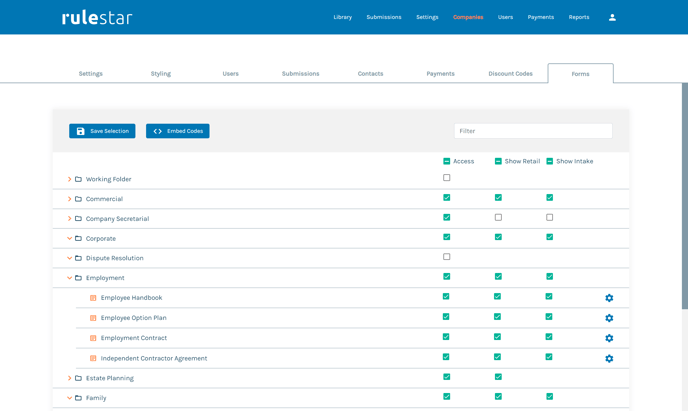Switch to the Contacts tab
Screen dimensions: 688x411
tap(370, 74)
